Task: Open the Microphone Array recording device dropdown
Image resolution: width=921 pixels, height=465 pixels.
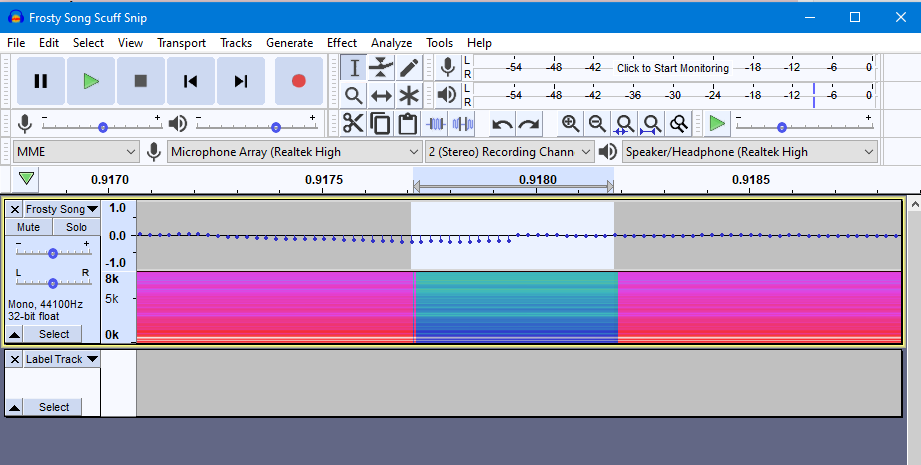Action: 294,152
